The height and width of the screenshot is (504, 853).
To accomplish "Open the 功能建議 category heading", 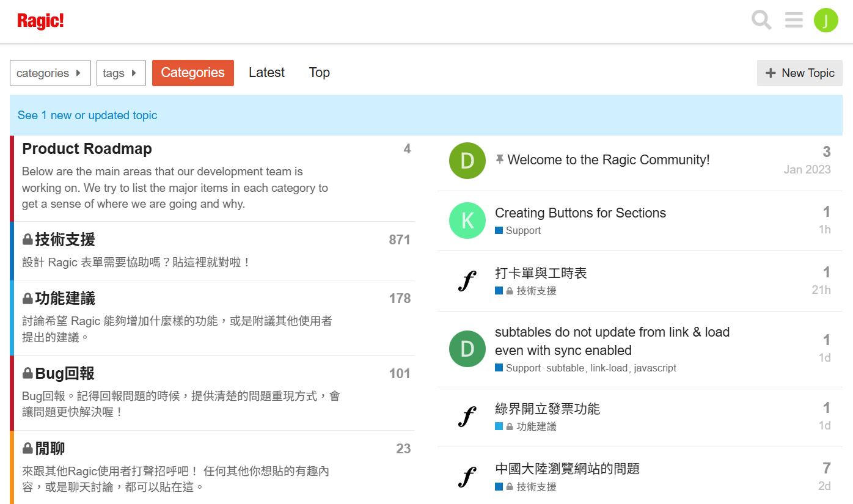I will pos(65,299).
